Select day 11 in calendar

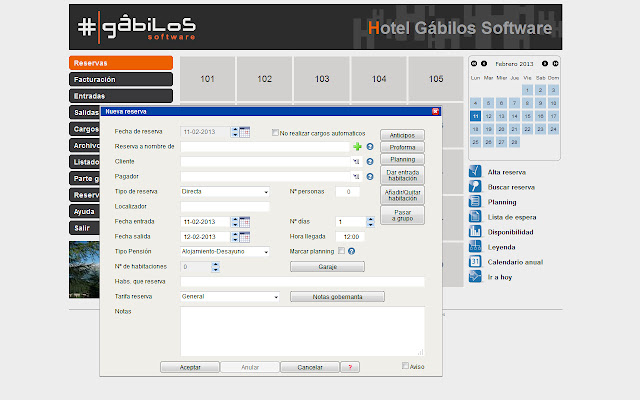pos(475,116)
